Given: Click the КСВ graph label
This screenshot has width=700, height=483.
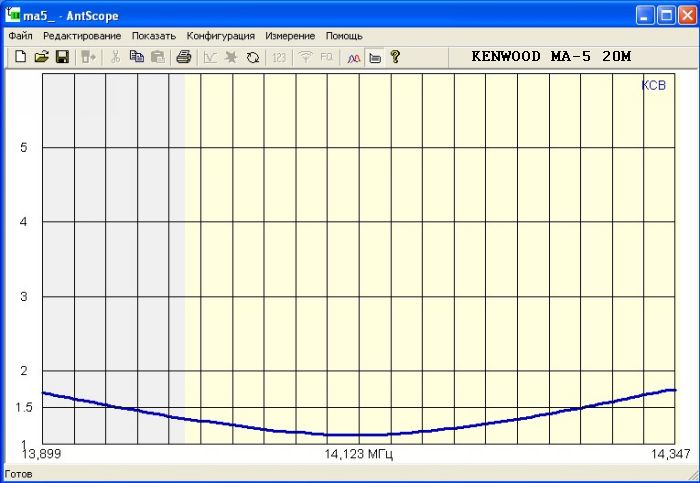Looking at the screenshot, I should point(654,85).
